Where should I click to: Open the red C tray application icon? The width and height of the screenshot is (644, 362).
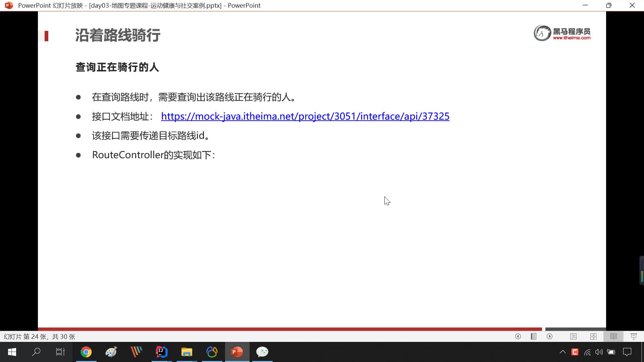[x=575, y=352]
